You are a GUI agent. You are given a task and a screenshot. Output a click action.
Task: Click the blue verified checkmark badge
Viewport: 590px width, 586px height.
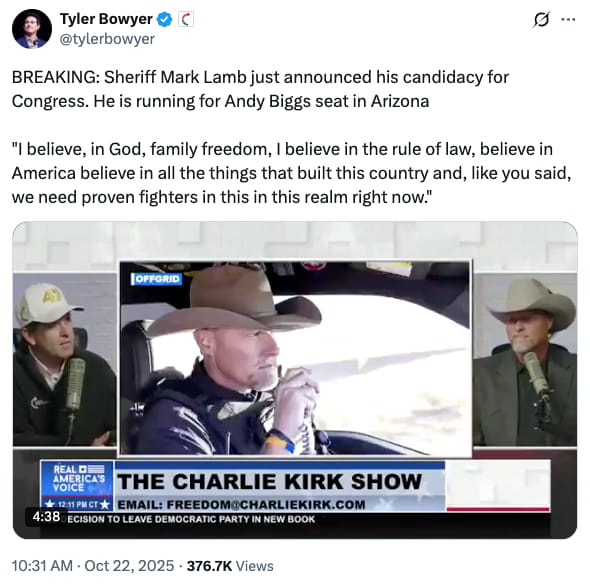[x=164, y=19]
